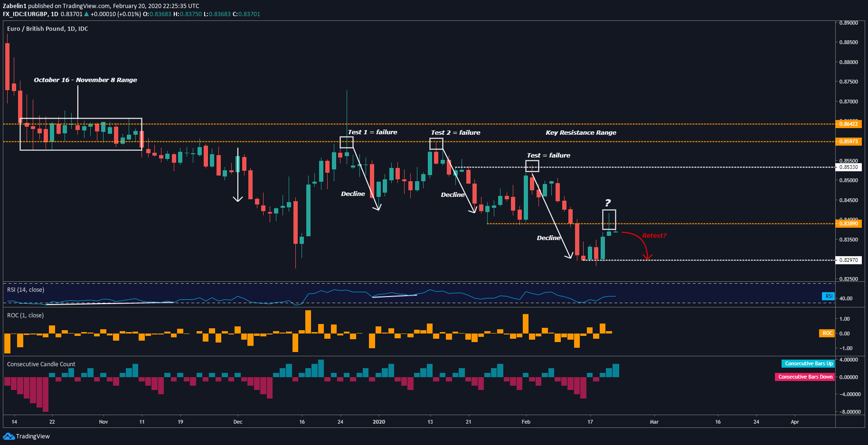Click the white 0.82970 price label
Screen dimensions: 868x445
click(849, 260)
